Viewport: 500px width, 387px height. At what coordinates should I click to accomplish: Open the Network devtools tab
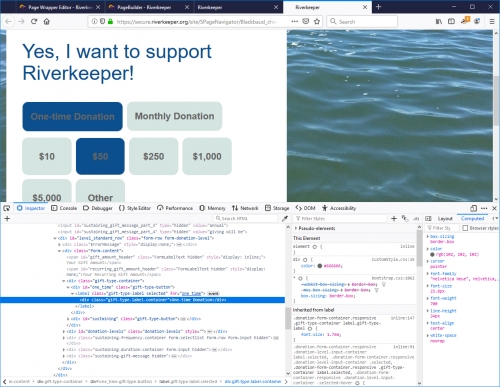coord(245,208)
